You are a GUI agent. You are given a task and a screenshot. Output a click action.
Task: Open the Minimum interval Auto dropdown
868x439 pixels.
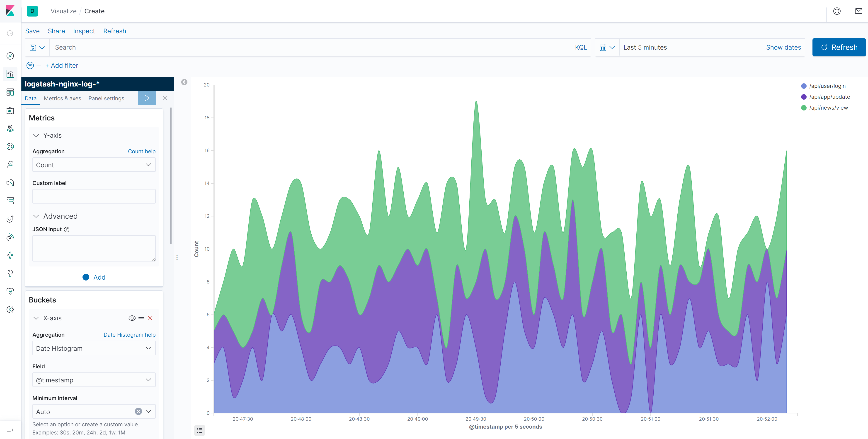149,411
